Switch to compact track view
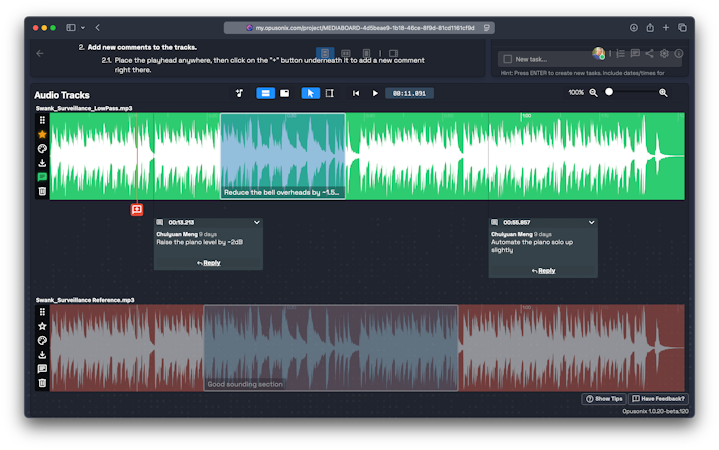719x450 pixels. (x=285, y=93)
